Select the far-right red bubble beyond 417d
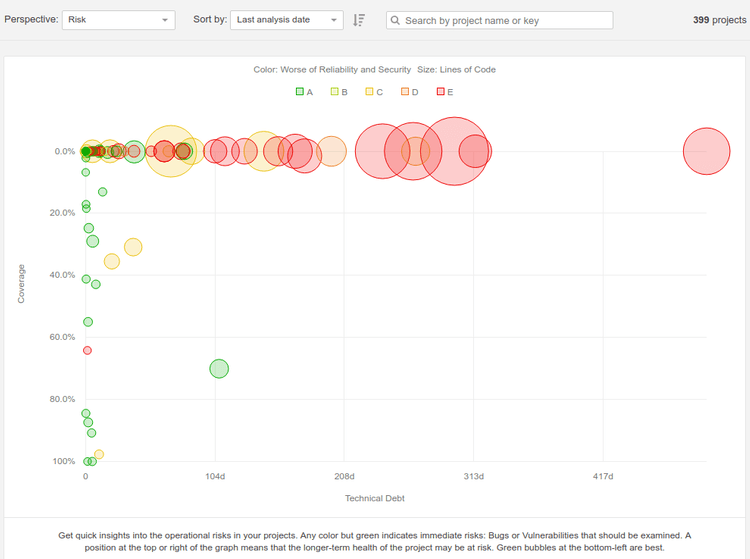750x559 pixels. pos(706,151)
